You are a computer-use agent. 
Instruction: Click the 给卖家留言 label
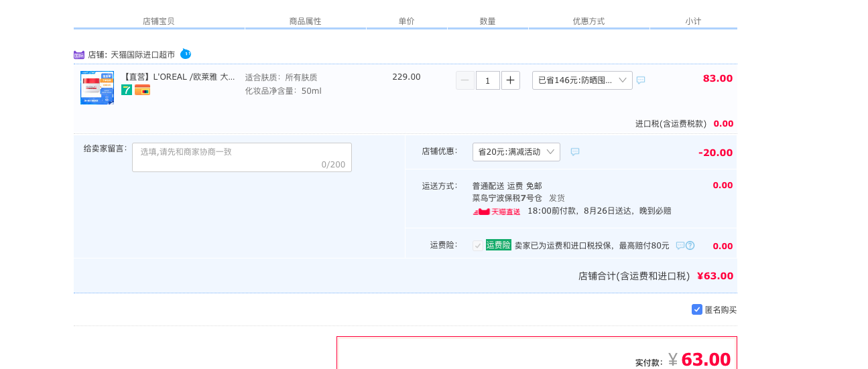105,149
